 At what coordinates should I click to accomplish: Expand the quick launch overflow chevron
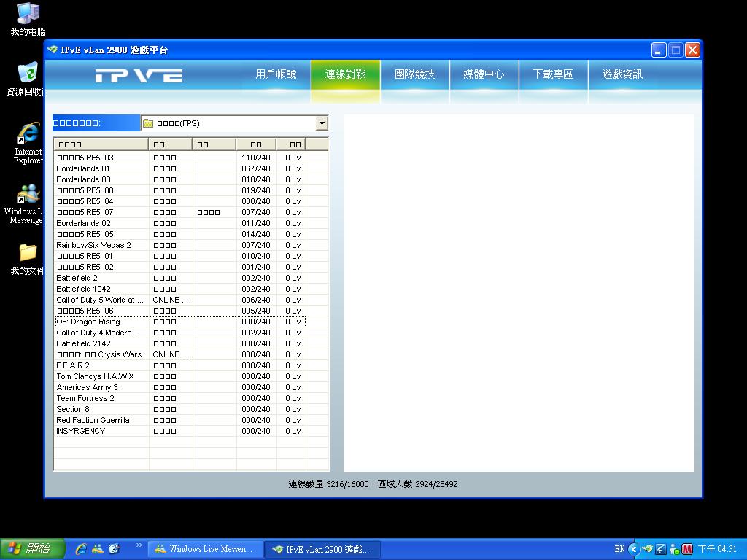pos(139,545)
